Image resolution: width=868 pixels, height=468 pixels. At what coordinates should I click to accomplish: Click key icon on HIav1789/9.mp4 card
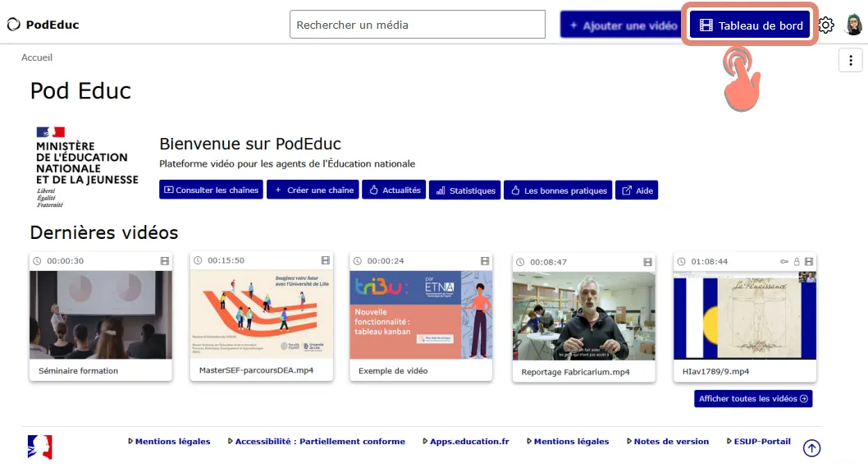[x=784, y=261]
